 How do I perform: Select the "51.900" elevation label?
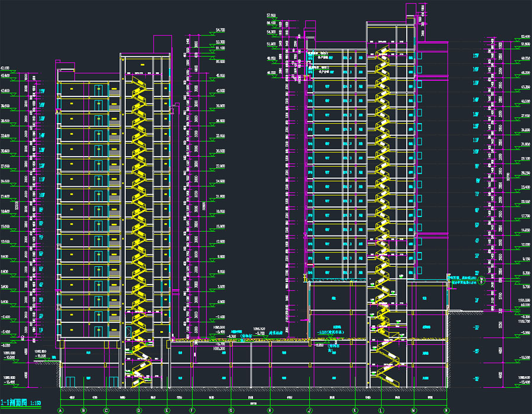(x=525, y=44)
